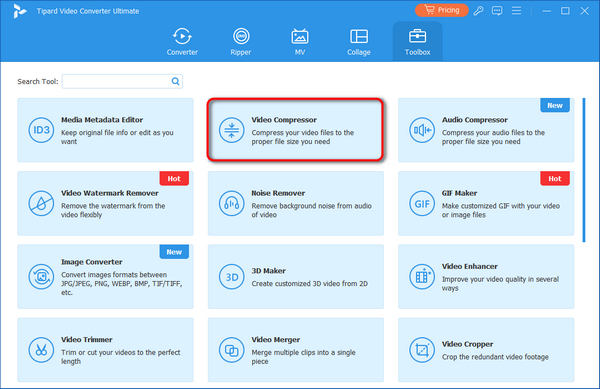Click the 3D Maker icon
The image size is (600, 389).
coord(231,277)
